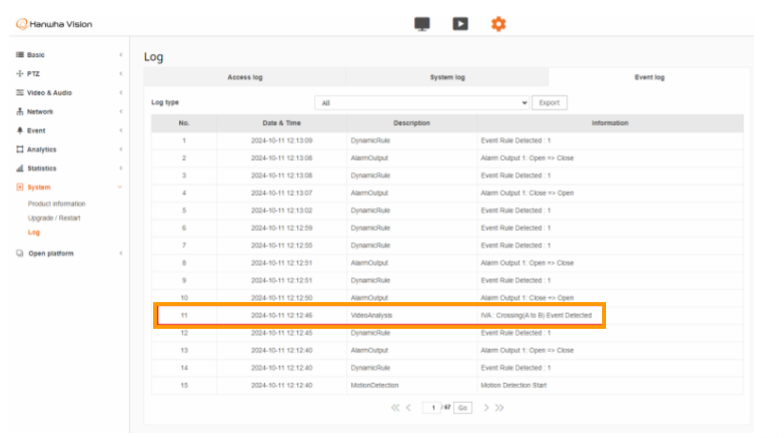This screenshot has width=784, height=438.
Task: Switch to the Access log tab
Action: point(245,77)
